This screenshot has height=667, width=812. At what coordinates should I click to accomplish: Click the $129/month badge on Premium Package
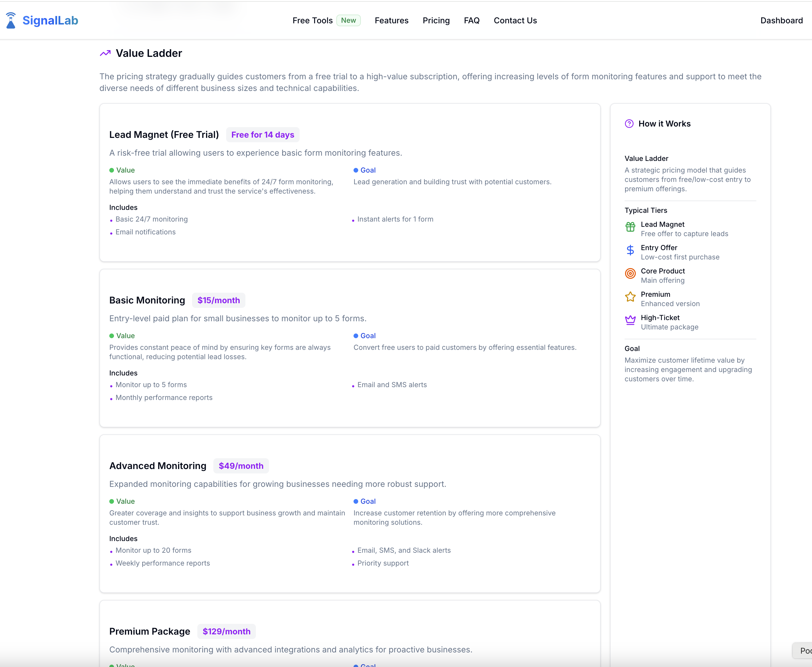(x=226, y=631)
